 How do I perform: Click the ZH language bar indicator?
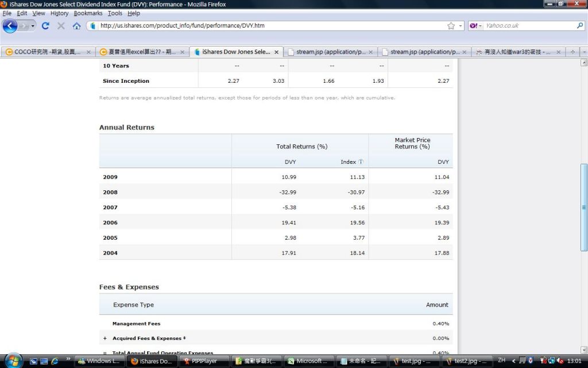(x=502, y=361)
